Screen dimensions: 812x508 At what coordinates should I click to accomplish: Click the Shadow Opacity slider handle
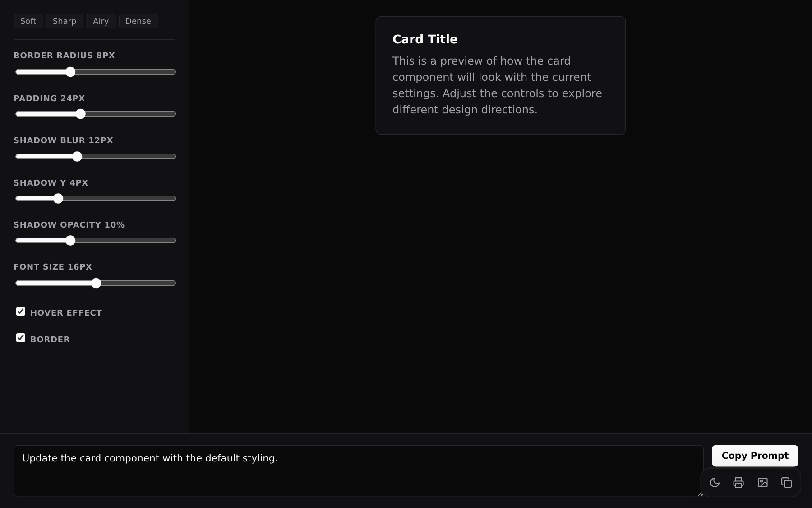[x=70, y=241]
